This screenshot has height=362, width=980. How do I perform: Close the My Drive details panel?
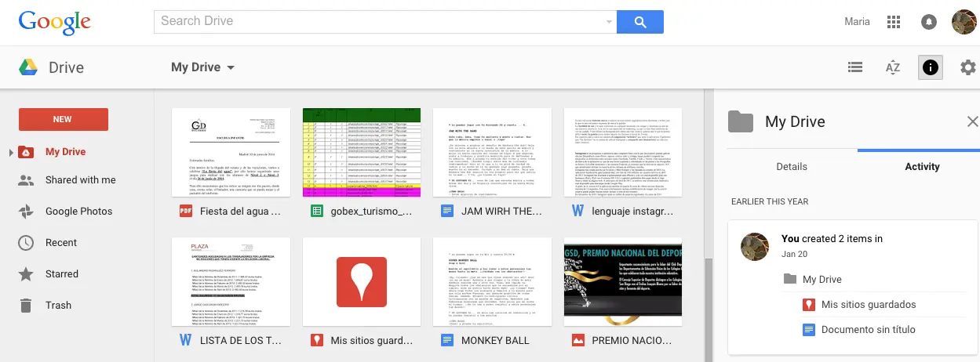972,121
